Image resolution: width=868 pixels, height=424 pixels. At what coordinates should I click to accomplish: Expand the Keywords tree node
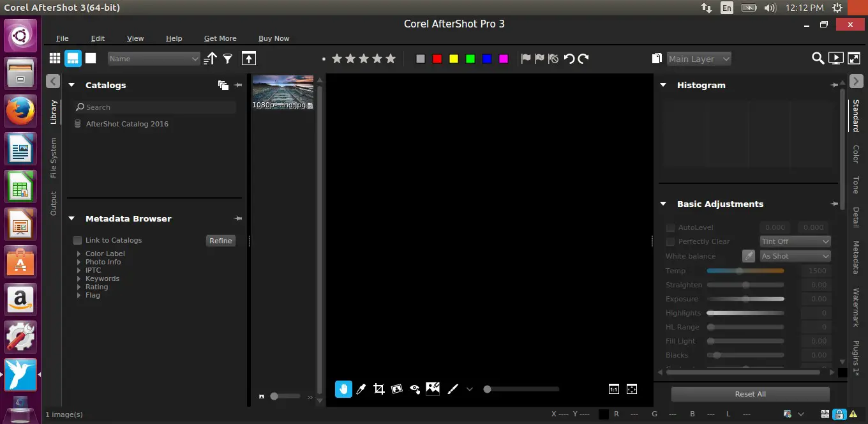(x=79, y=278)
